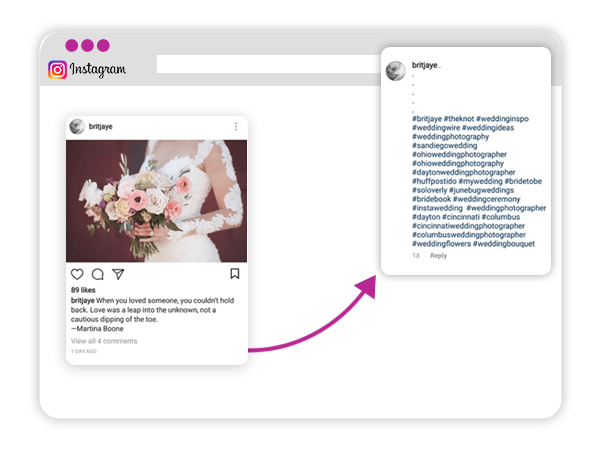The width and height of the screenshot is (600, 450).
Task: Open the #weddingbouquet hashtag
Action: [x=504, y=244]
